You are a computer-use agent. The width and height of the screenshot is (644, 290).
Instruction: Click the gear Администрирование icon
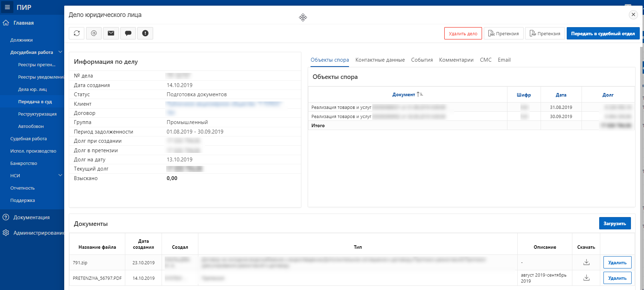[x=6, y=233]
